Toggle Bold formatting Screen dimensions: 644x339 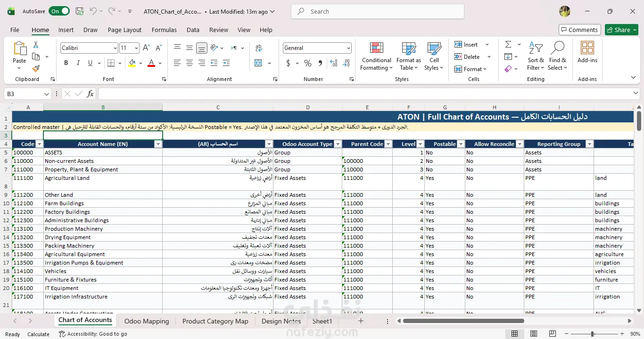tap(66, 63)
